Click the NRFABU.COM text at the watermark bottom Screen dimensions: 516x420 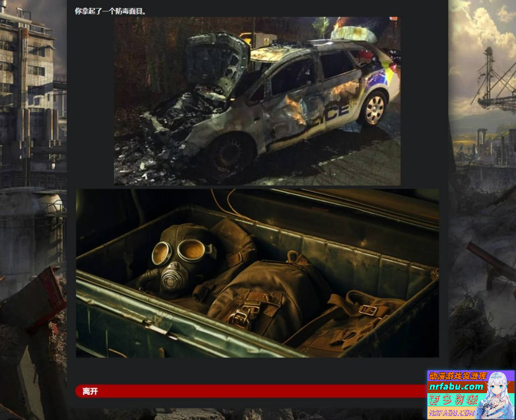[x=452, y=413]
